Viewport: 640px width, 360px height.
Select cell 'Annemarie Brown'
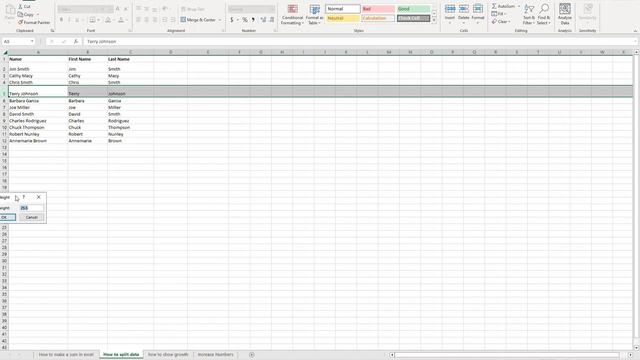pos(38,141)
